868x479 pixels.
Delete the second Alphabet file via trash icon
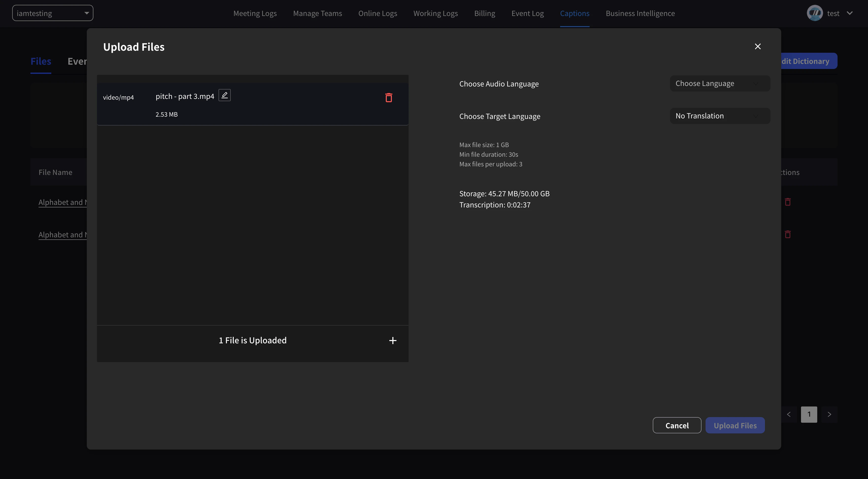pos(788,234)
